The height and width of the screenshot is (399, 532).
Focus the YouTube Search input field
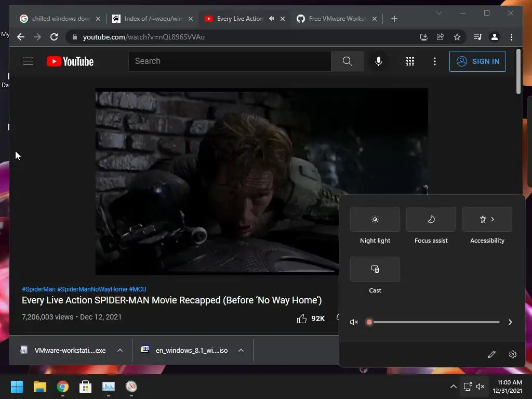tap(230, 61)
